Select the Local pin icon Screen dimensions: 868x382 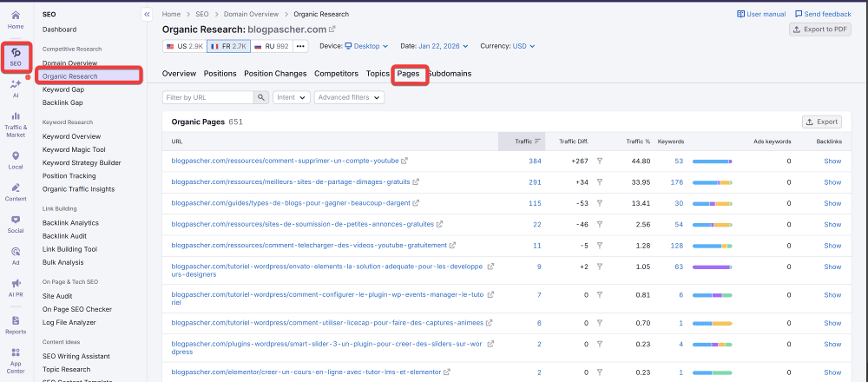click(x=16, y=160)
